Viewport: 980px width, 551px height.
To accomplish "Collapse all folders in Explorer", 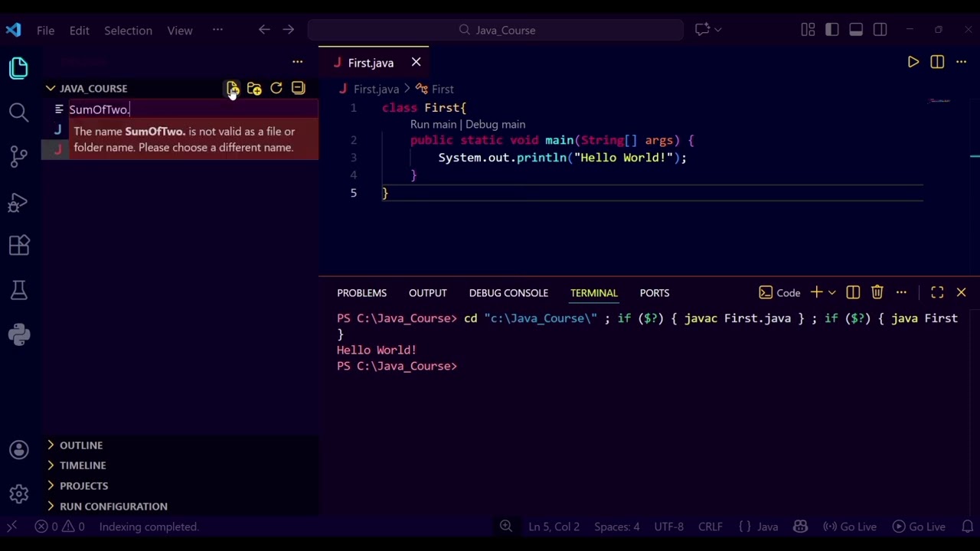I will (x=298, y=89).
